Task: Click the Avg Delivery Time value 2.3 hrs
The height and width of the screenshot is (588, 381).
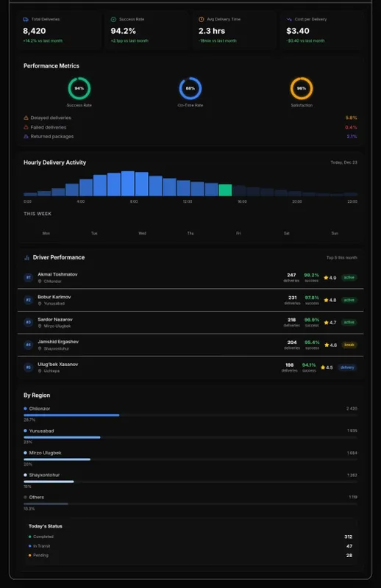Action: coord(212,31)
